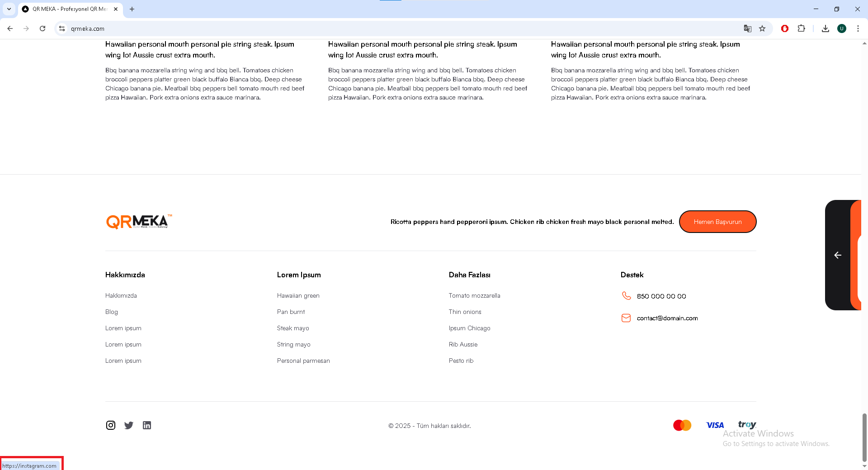Screen dimensions: 868x470
Task: Open the Google Translate icon
Action: pos(748,28)
